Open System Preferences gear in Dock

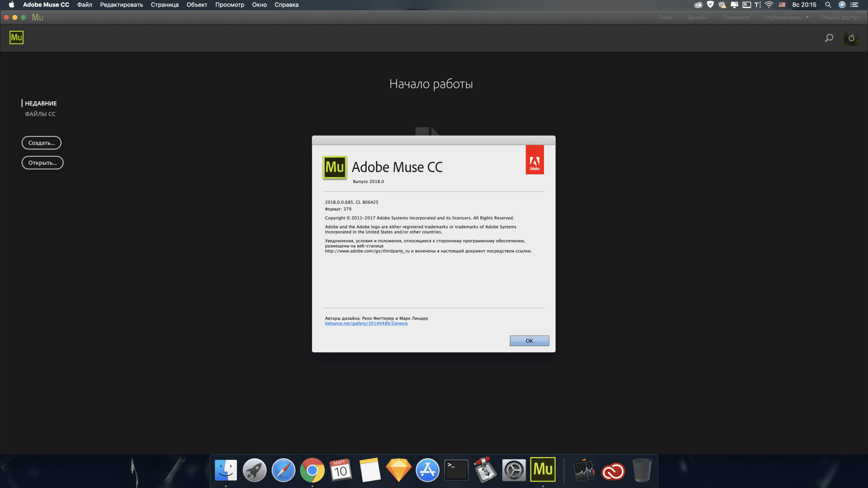coord(514,470)
